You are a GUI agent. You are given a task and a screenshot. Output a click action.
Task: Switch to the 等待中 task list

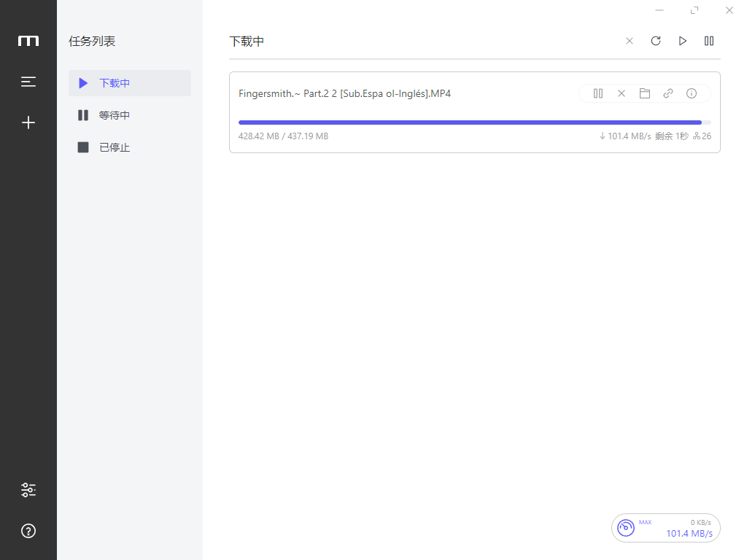click(115, 115)
